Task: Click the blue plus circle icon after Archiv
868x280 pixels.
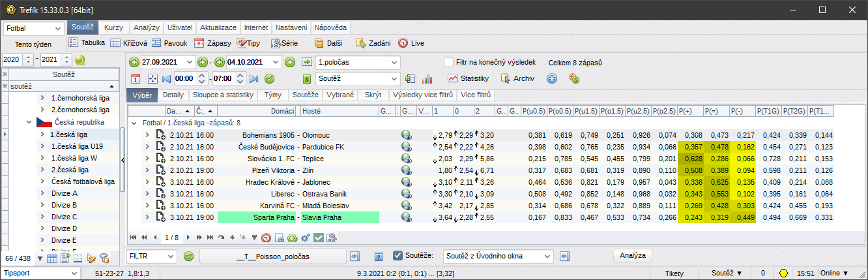Action: pyautogui.click(x=552, y=78)
